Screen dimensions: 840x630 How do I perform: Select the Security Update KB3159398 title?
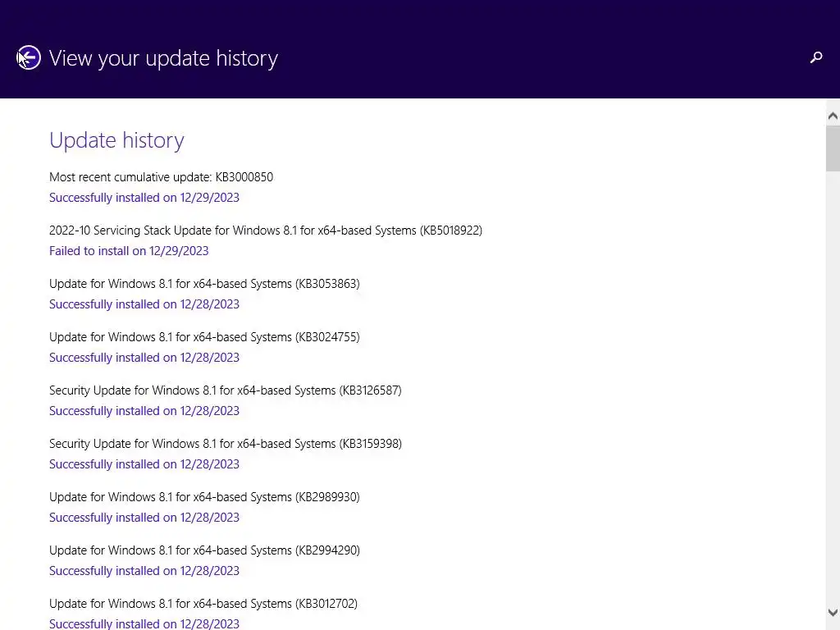pos(226,444)
